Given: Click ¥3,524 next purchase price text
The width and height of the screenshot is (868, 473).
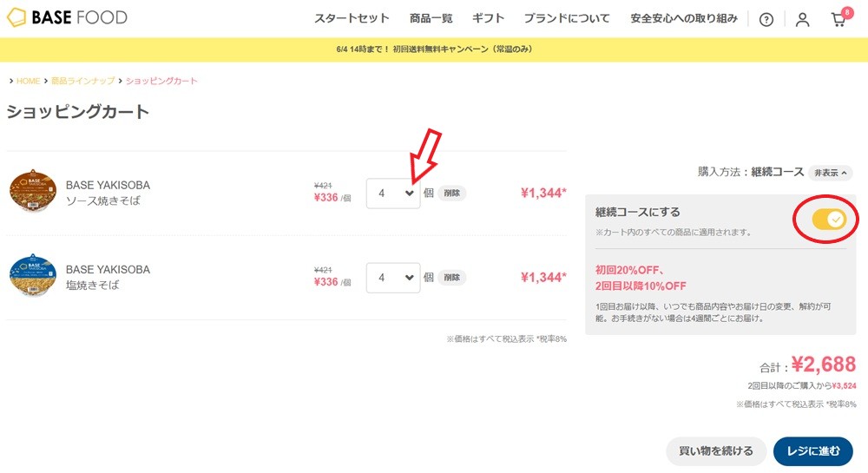Looking at the screenshot, I should 844,385.
